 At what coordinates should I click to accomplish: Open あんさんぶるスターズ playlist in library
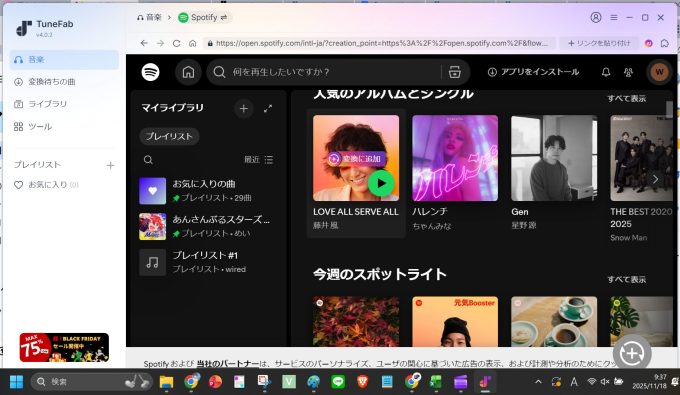pos(207,226)
